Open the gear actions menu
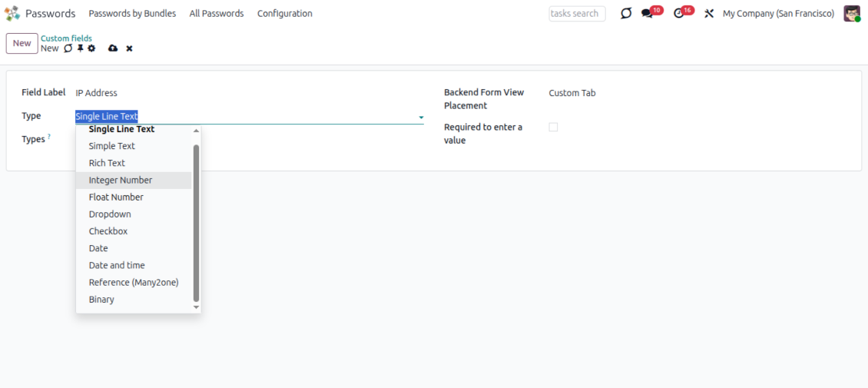 tap(91, 48)
